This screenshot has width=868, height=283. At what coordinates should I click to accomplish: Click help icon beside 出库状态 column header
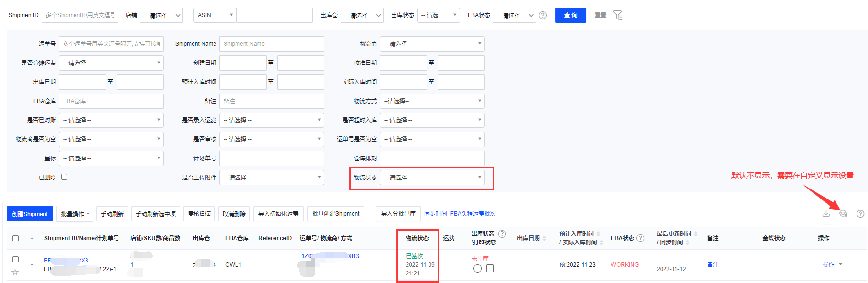coord(502,234)
